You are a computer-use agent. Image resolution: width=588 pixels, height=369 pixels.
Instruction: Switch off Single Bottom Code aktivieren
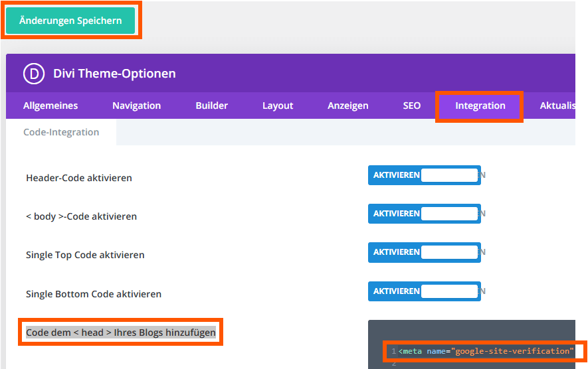pyautogui.click(x=424, y=291)
